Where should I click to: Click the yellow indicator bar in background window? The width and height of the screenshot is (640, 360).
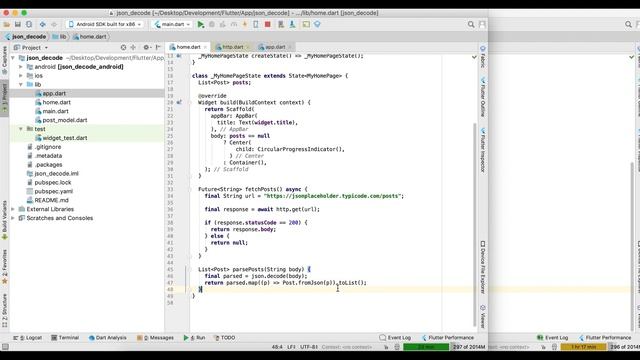tap(584, 347)
